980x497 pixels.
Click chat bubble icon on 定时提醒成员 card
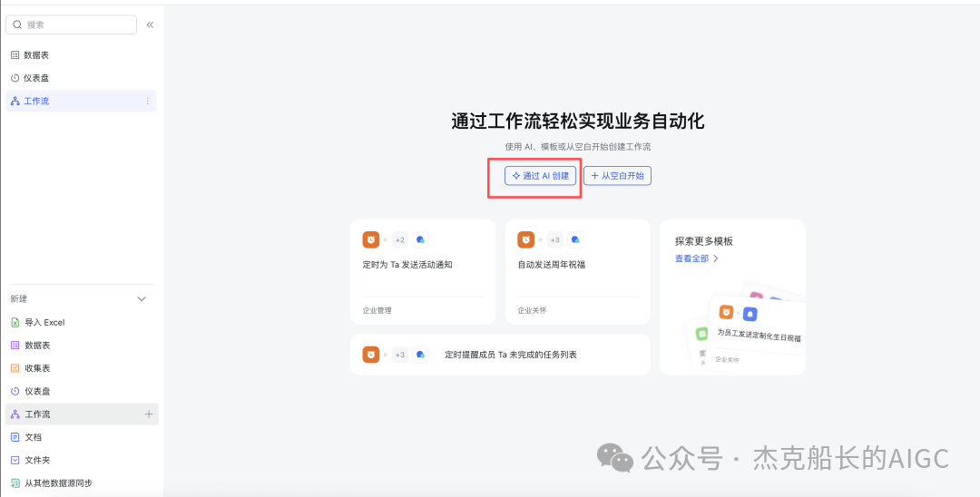click(421, 355)
